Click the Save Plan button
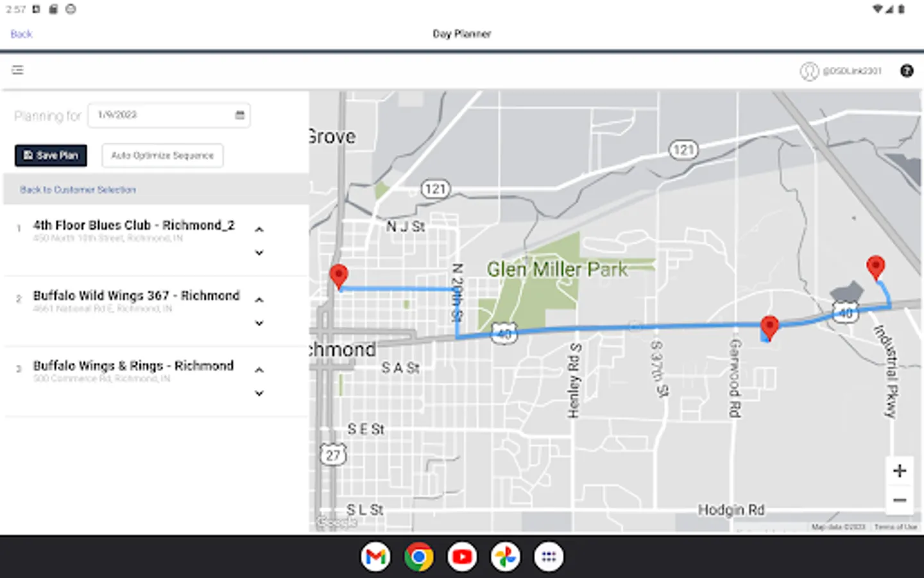 pos(51,155)
